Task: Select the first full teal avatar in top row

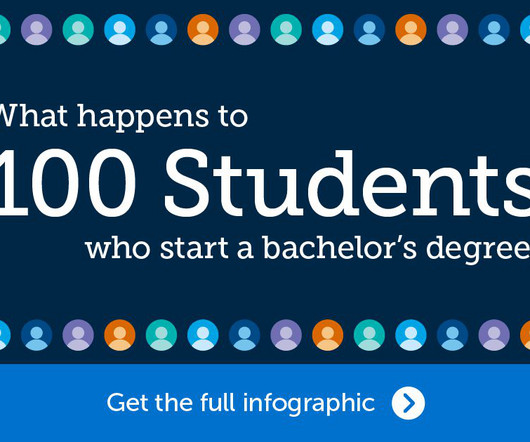Action: click(78, 29)
